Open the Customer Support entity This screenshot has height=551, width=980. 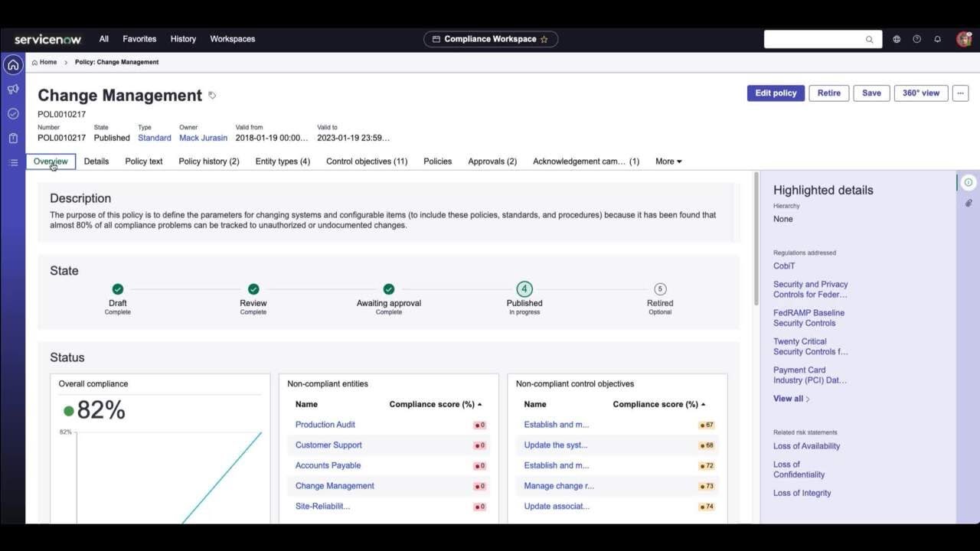tap(328, 445)
